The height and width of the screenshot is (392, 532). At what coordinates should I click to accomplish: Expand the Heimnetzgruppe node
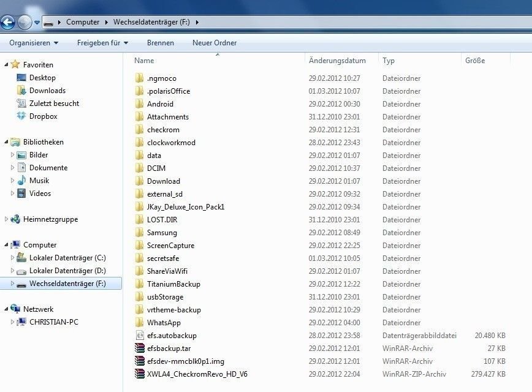point(6,219)
